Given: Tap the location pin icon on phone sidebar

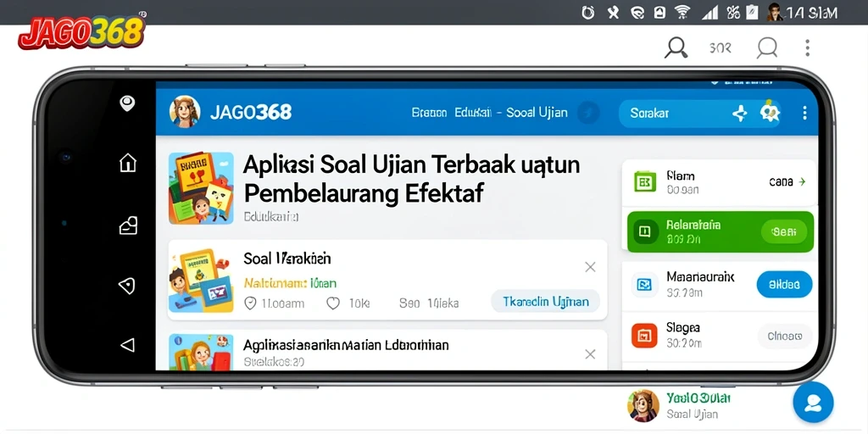Looking at the screenshot, I should [x=128, y=103].
